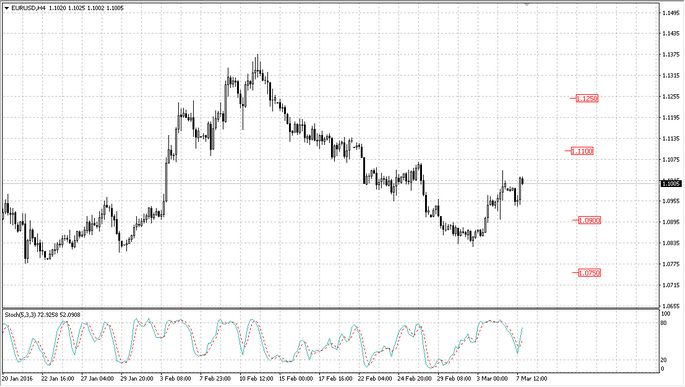Select the red 1.0900 price level label
The image size is (685, 387).
pyautogui.click(x=589, y=221)
